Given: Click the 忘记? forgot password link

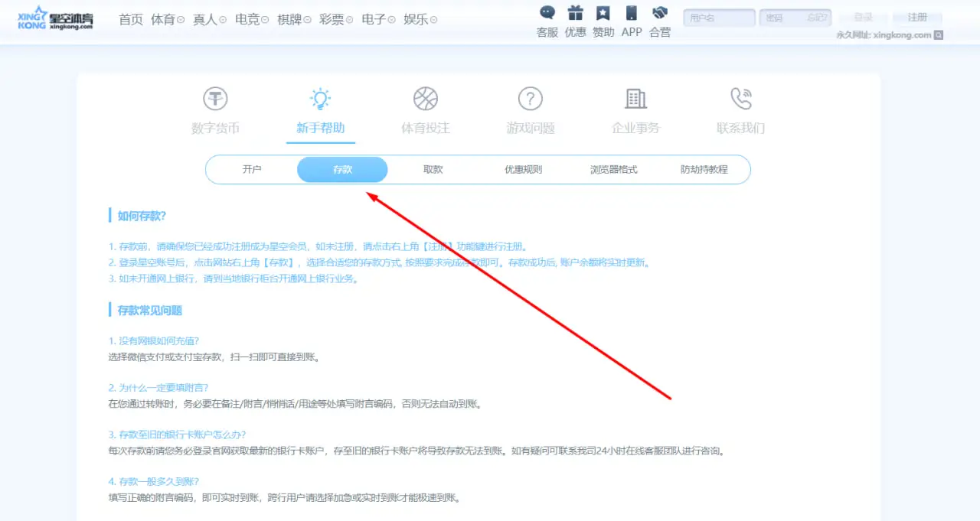Looking at the screenshot, I should point(816,18).
